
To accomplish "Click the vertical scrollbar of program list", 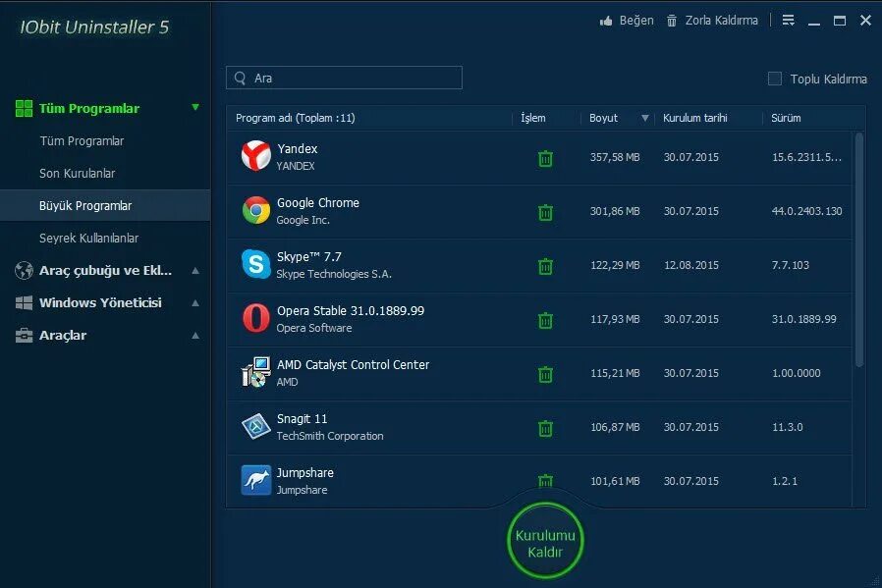I will (859, 250).
